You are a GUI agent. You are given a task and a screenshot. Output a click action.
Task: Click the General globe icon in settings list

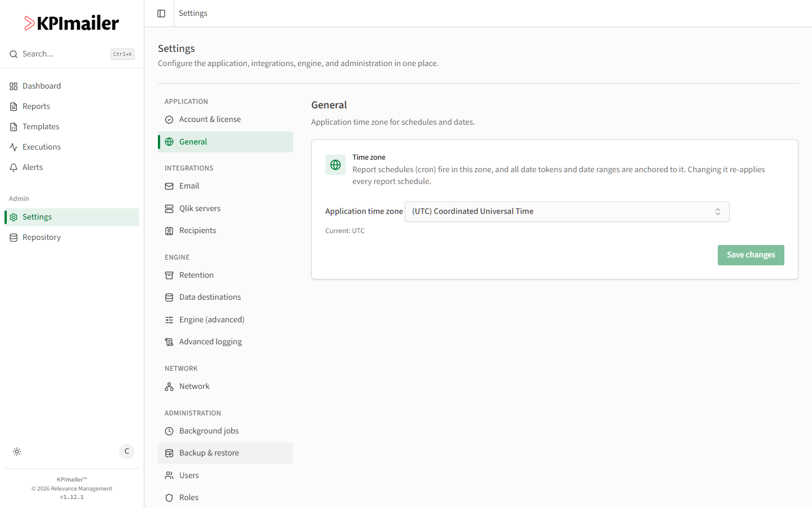(169, 142)
